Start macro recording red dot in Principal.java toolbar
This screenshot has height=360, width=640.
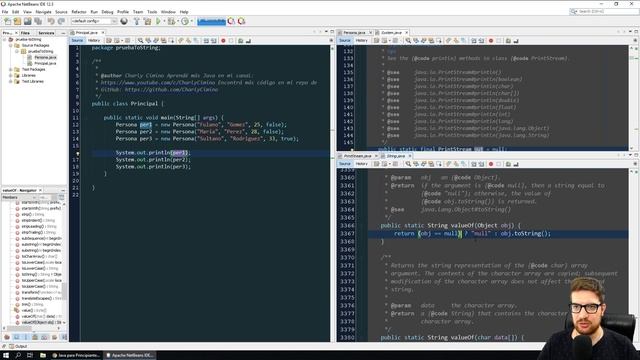coord(223,40)
